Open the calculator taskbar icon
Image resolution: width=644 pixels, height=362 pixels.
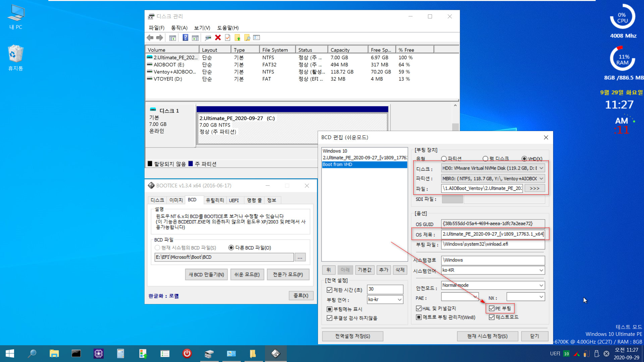click(120, 353)
